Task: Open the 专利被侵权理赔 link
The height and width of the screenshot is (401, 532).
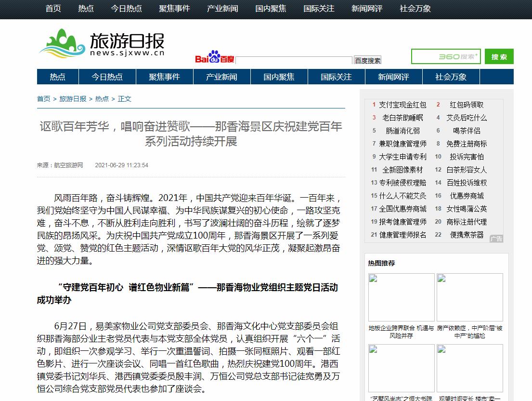Action: (x=403, y=183)
